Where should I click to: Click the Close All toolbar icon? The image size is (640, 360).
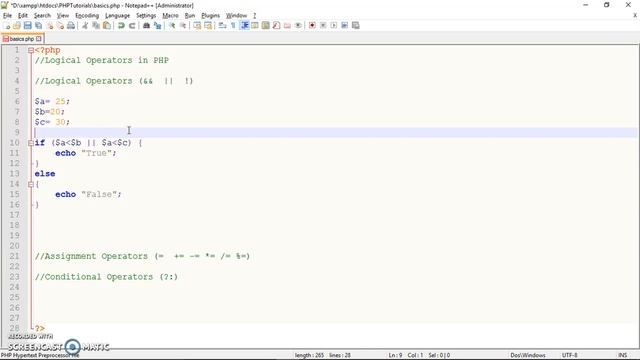[x=60, y=25]
